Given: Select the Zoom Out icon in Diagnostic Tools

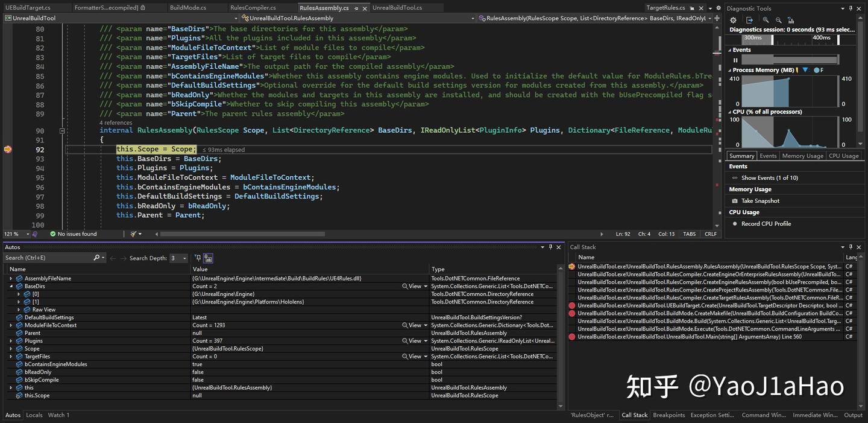Looking at the screenshot, I should click(x=778, y=20).
